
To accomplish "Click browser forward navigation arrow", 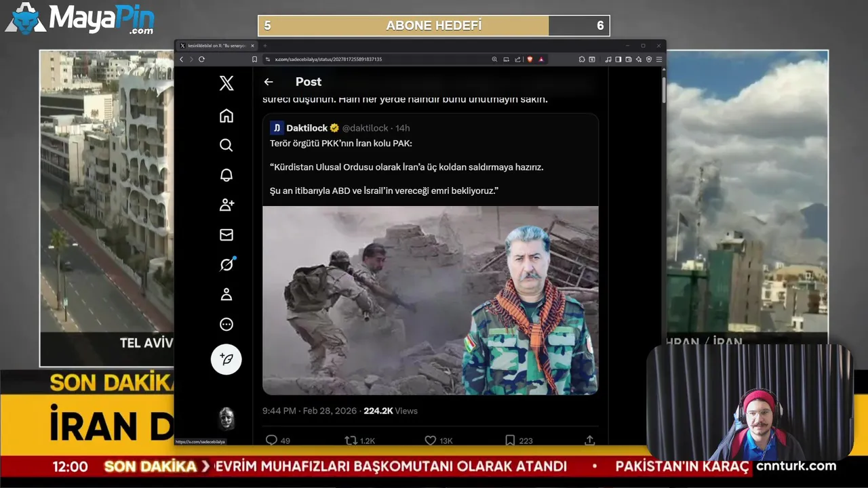I will coord(191,60).
